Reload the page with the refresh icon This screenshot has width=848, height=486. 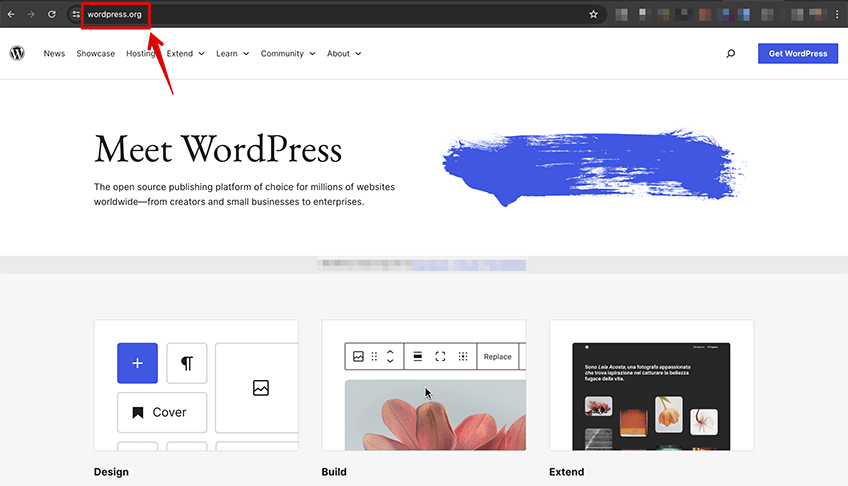point(51,15)
